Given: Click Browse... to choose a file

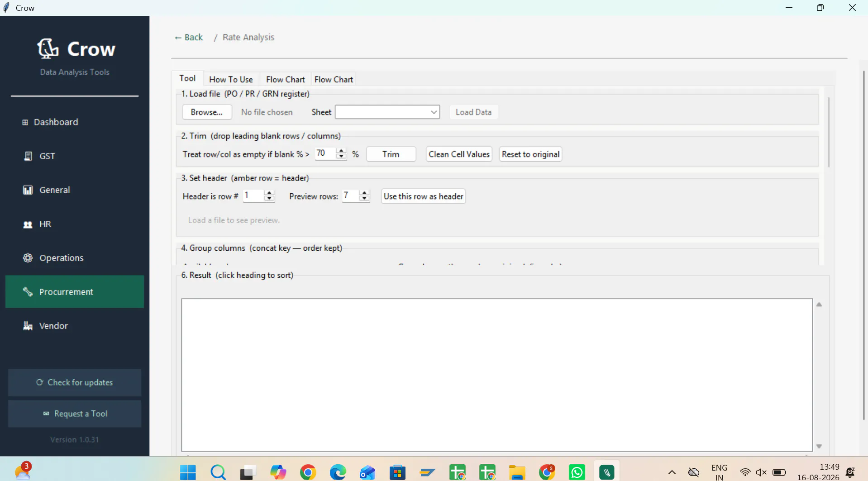Looking at the screenshot, I should coord(207,112).
